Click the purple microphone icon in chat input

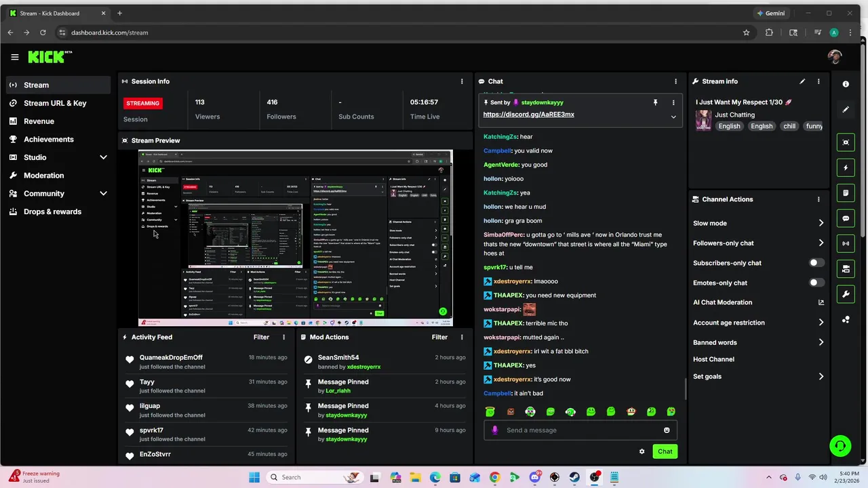pyautogui.click(x=494, y=430)
